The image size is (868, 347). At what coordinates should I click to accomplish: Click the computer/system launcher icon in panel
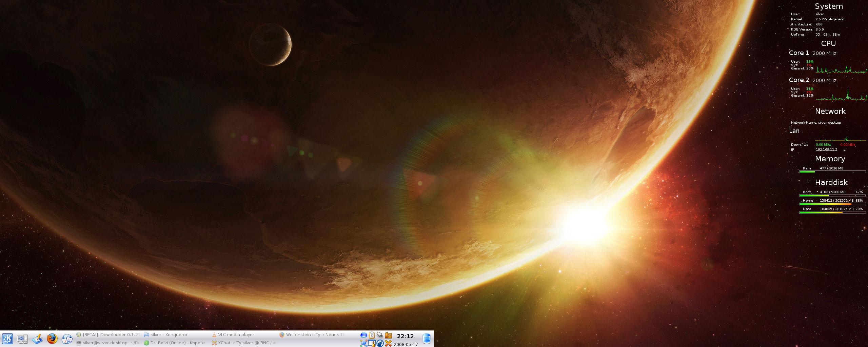pyautogui.click(x=22, y=339)
